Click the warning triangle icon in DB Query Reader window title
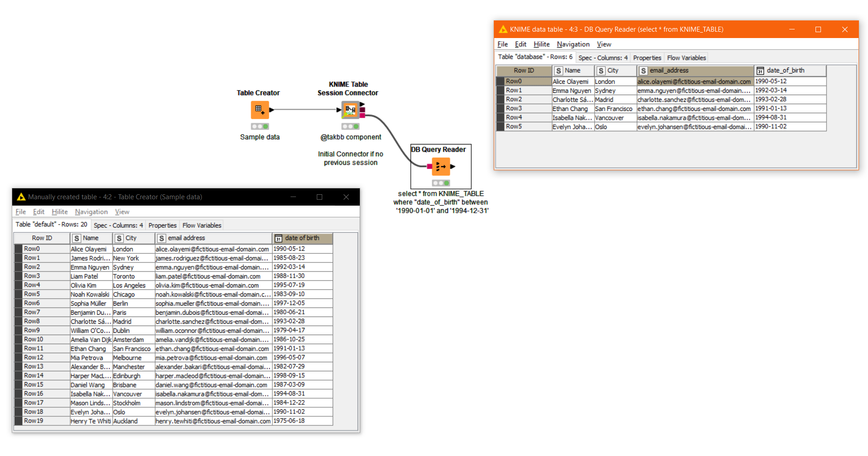 point(503,29)
